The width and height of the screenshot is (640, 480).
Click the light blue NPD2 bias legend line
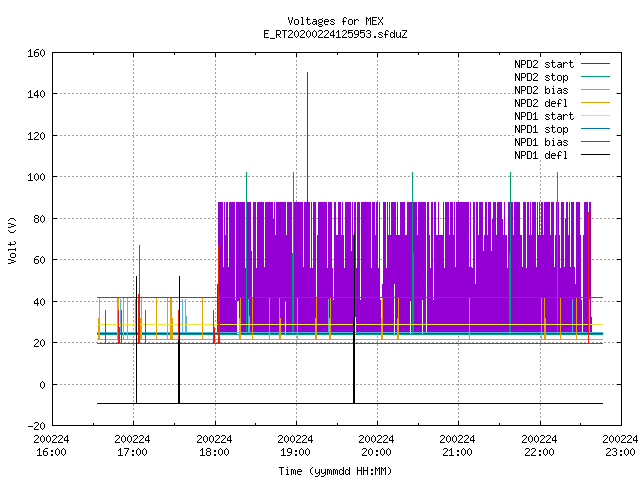click(x=595, y=89)
